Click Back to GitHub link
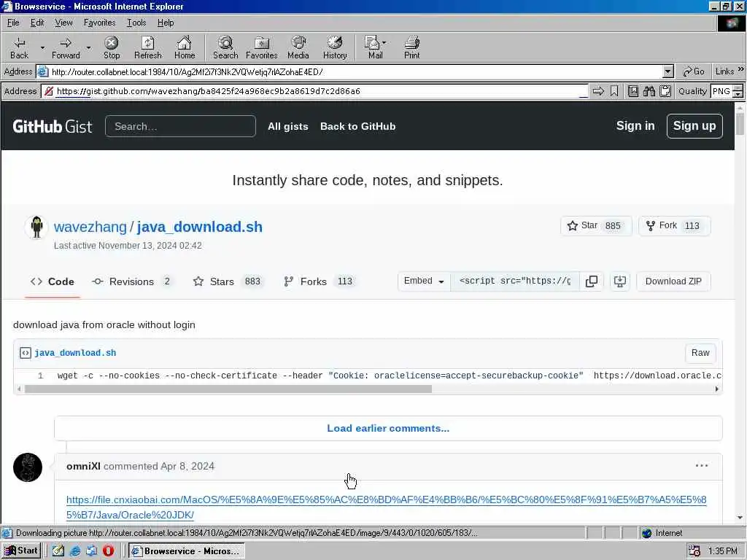 [x=357, y=126]
